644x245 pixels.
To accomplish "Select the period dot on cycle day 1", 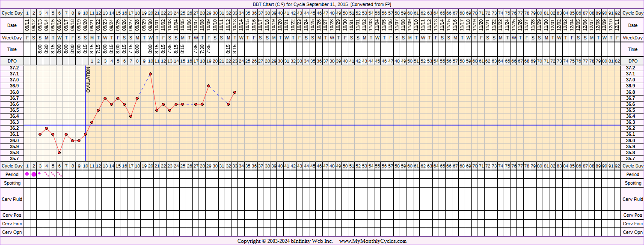I will tap(27, 174).
